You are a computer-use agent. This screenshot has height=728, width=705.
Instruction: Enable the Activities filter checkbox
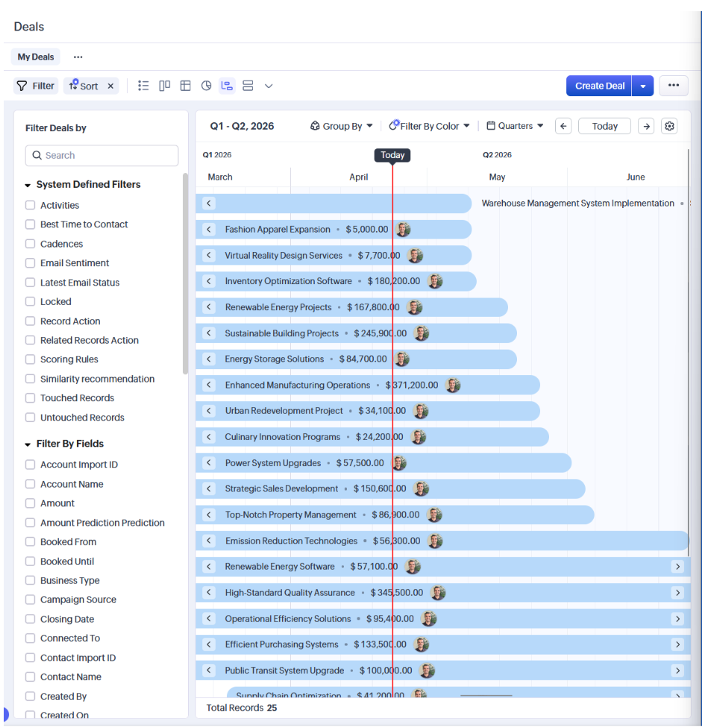coord(31,205)
